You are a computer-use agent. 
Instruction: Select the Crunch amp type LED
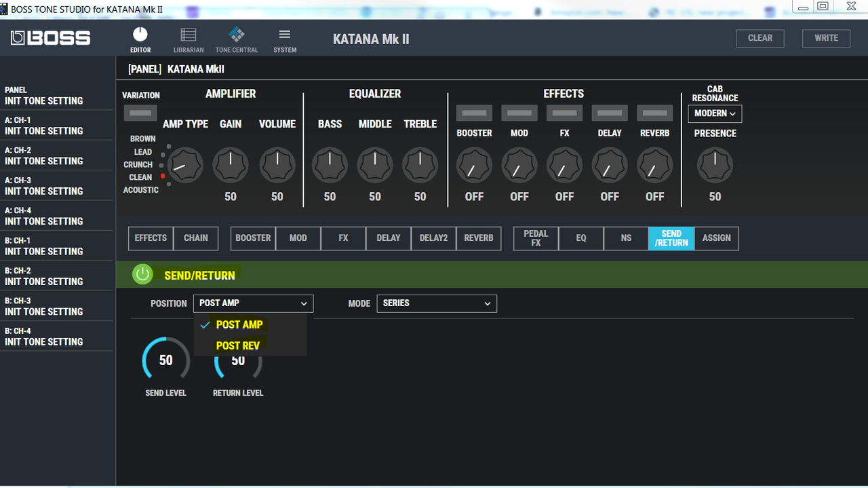click(161, 165)
